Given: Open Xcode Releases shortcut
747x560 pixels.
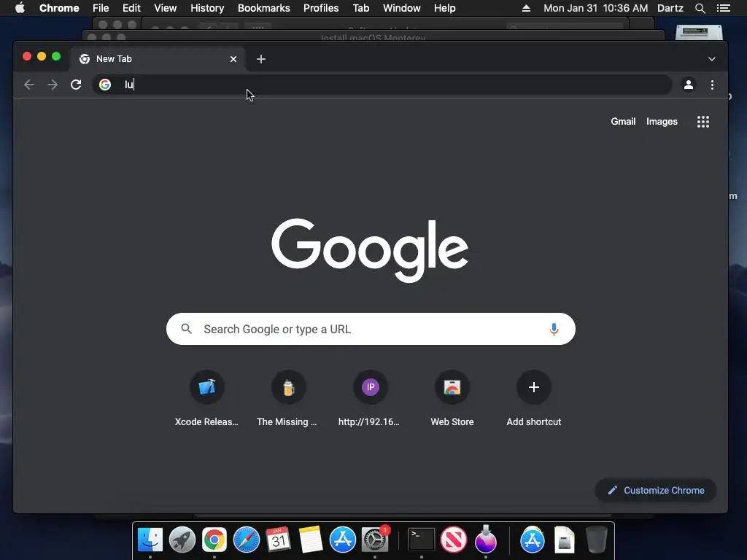Looking at the screenshot, I should tap(206, 399).
